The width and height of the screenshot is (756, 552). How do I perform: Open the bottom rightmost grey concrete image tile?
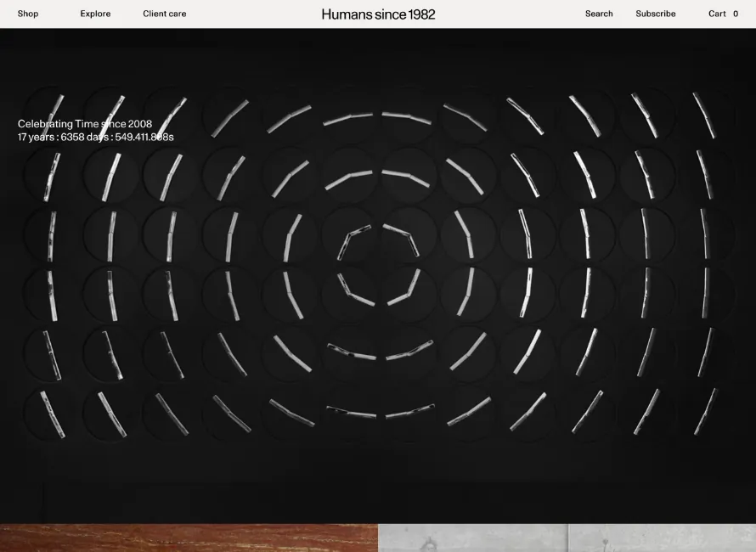coord(662,538)
